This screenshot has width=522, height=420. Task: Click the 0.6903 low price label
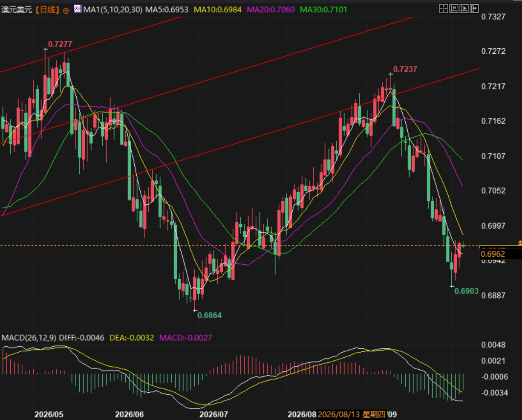pos(467,291)
